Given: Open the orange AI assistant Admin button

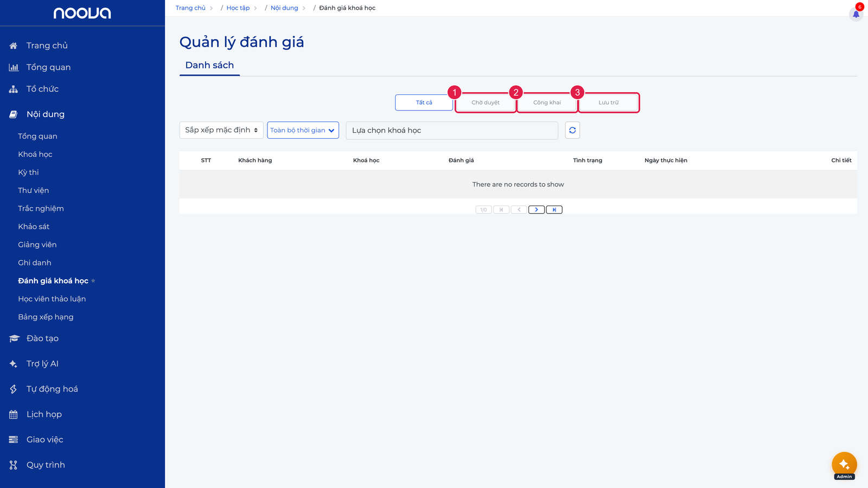Looking at the screenshot, I should click(844, 465).
